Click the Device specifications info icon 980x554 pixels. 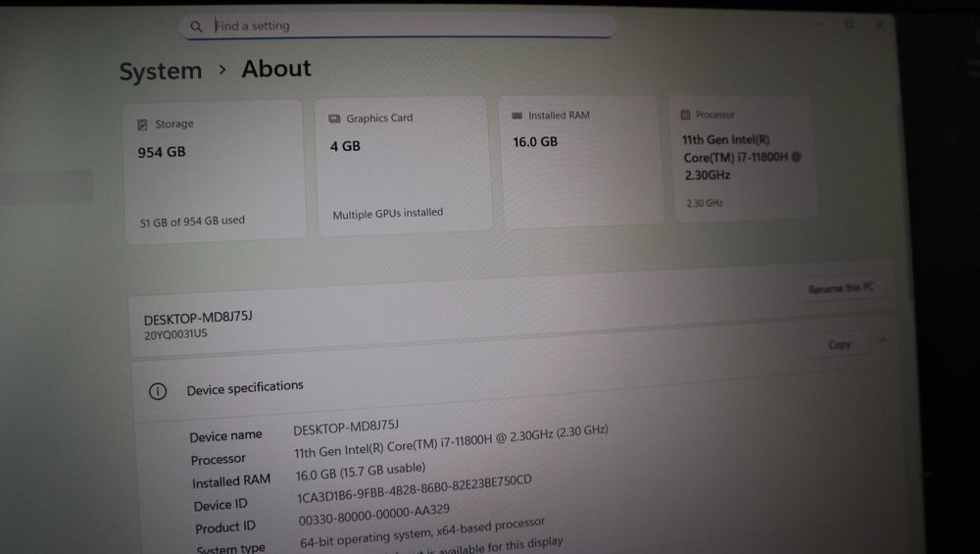[158, 391]
